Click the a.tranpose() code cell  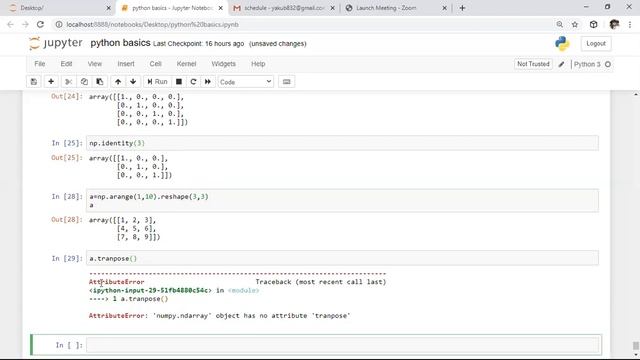[342, 258]
